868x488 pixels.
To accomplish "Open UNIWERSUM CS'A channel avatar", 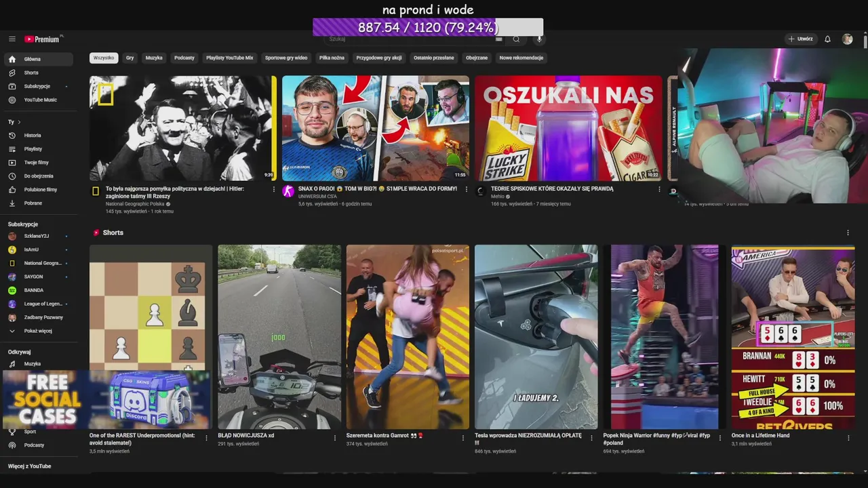I will coord(288,191).
